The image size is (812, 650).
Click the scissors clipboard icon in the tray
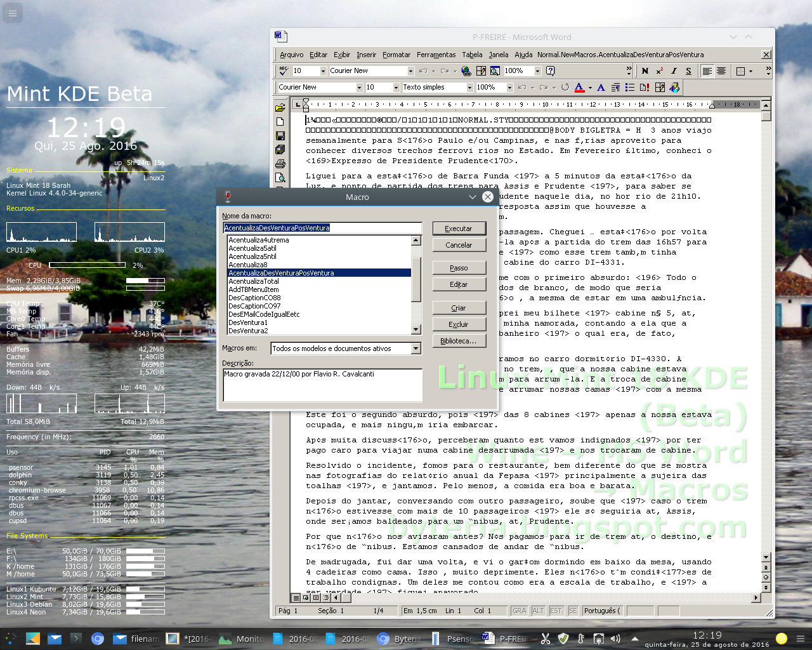pyautogui.click(x=546, y=638)
